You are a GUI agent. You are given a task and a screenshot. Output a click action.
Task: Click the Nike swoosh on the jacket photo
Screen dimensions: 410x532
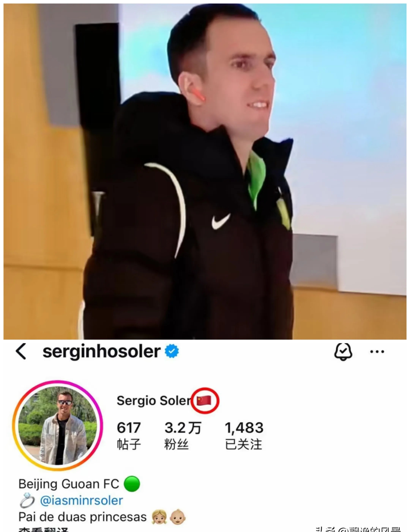pyautogui.click(x=221, y=221)
